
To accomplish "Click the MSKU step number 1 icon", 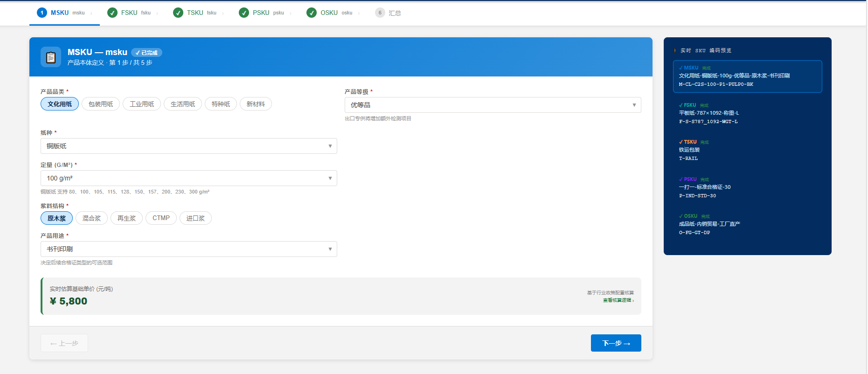I will [42, 13].
